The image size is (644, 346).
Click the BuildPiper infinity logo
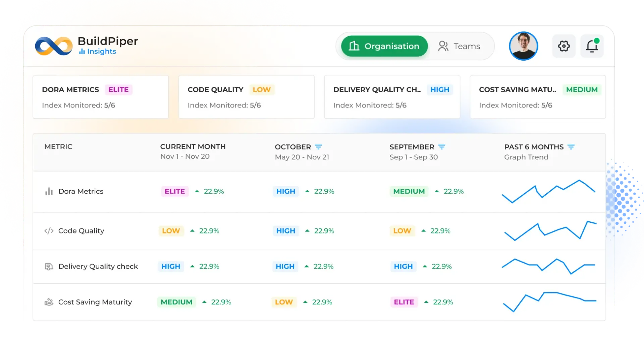54,46
